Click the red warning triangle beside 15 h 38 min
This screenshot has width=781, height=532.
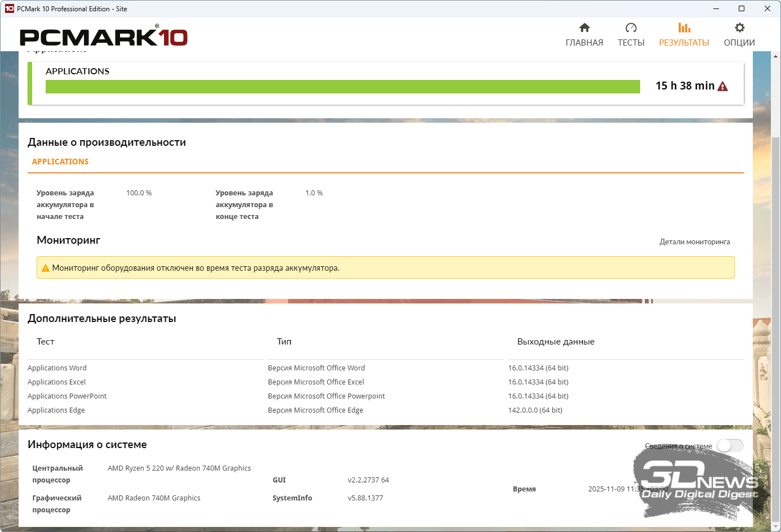click(723, 86)
